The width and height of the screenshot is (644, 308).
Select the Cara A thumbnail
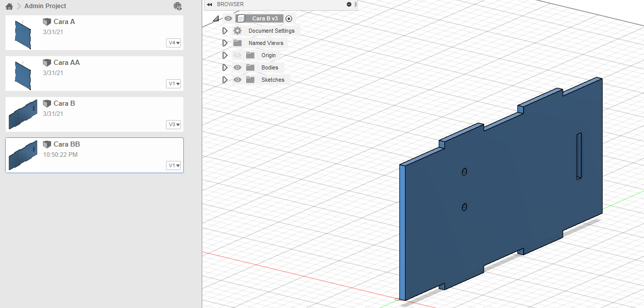coord(23,33)
